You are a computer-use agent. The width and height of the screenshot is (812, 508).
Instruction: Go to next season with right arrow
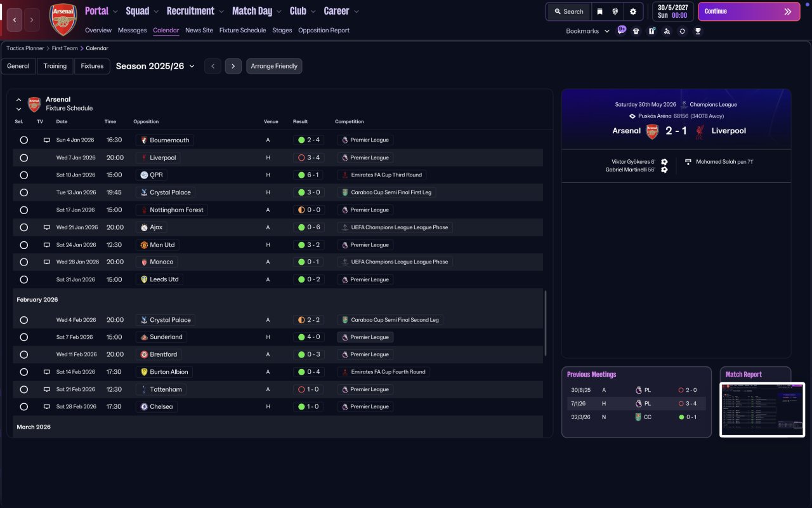(x=233, y=66)
